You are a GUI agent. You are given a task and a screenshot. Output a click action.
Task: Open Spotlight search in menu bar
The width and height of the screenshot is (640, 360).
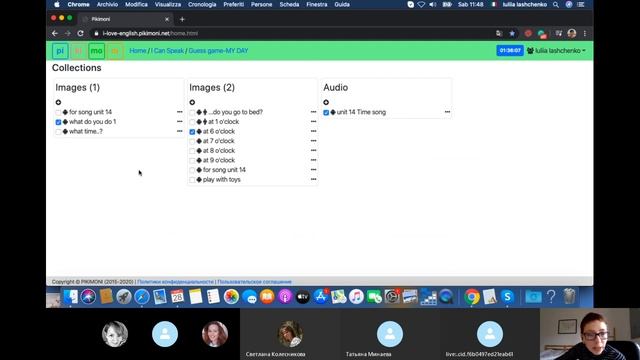pos(556,4)
